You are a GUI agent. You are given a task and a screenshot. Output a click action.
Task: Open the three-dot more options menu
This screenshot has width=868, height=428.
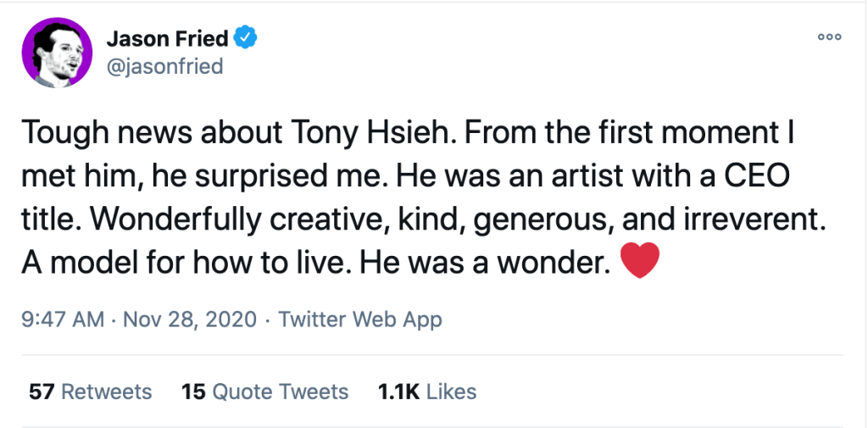(828, 37)
